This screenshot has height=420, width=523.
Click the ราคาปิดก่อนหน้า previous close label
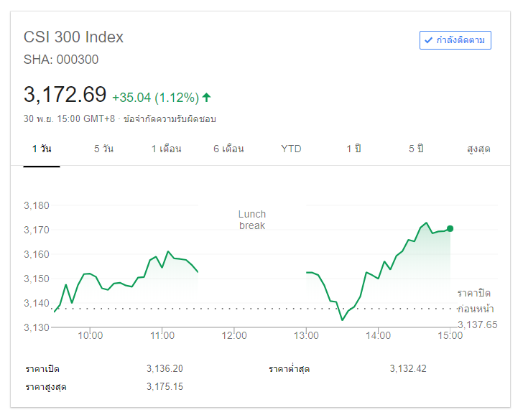coord(474,301)
